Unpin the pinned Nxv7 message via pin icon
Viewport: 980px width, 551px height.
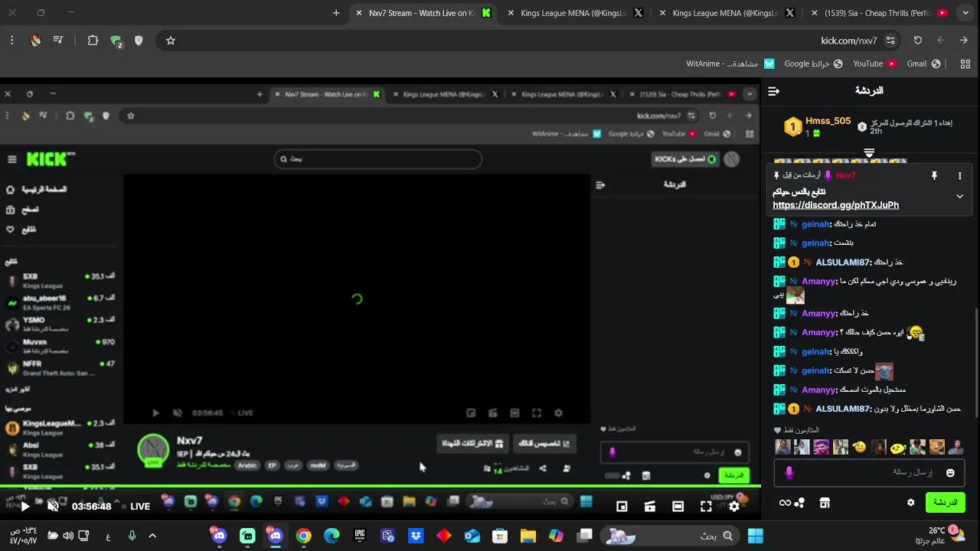(934, 176)
